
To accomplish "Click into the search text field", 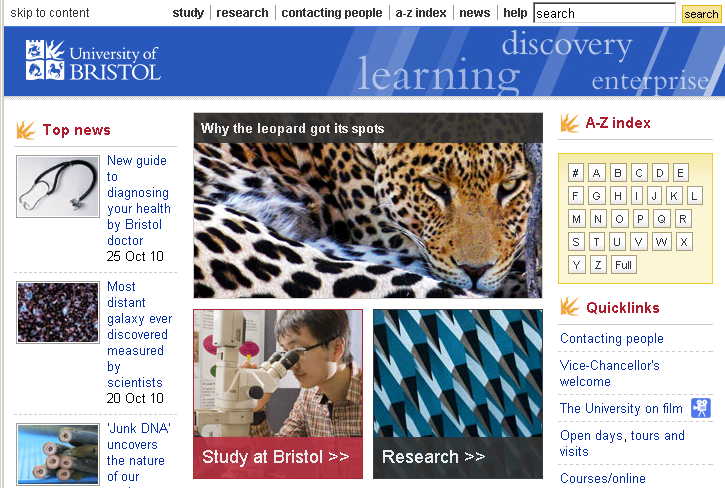I will click(604, 14).
